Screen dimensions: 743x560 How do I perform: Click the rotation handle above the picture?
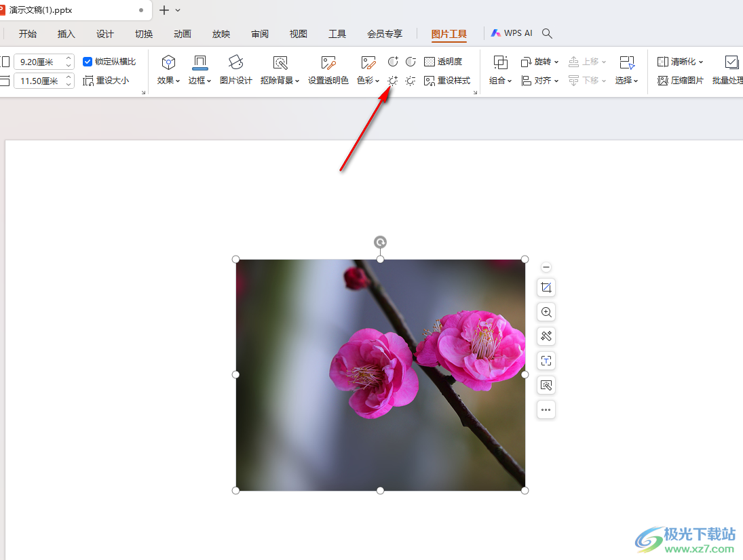click(380, 242)
